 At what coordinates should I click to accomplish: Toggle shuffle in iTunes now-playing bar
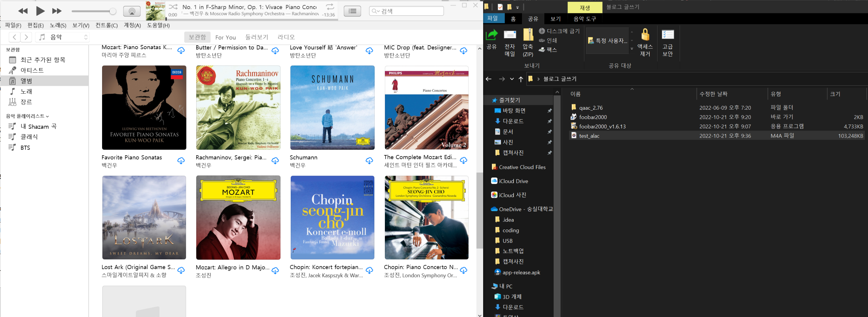pyautogui.click(x=173, y=7)
